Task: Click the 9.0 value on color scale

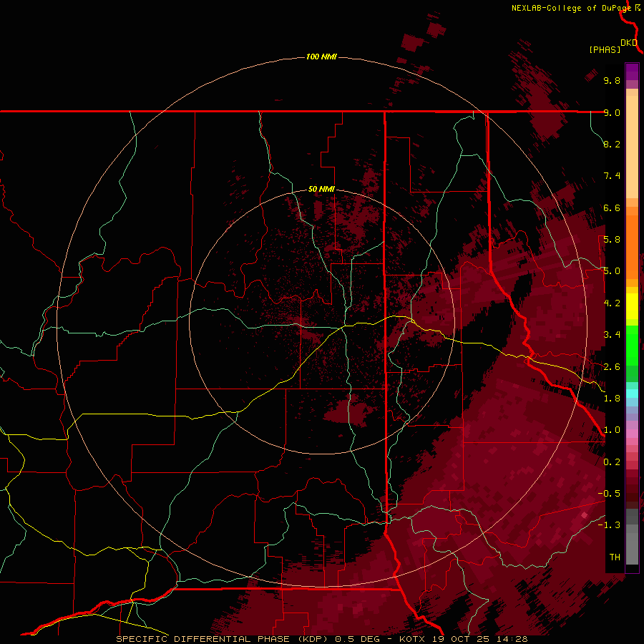Action: (612, 112)
